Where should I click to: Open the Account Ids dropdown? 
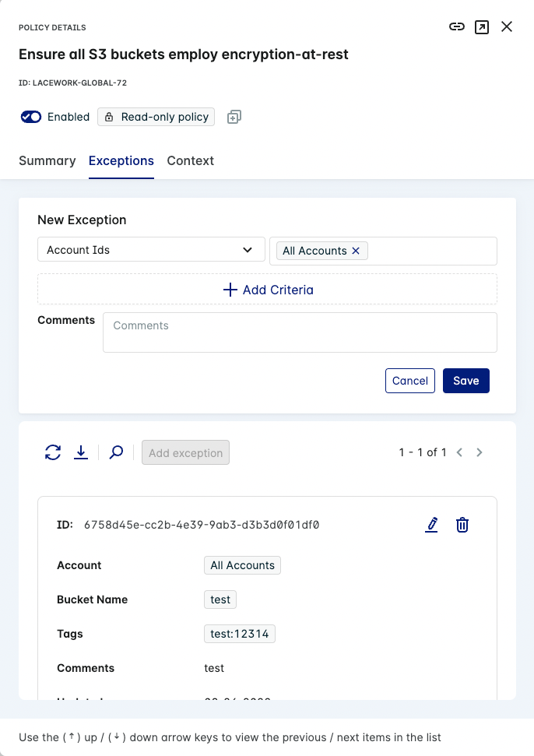click(150, 250)
